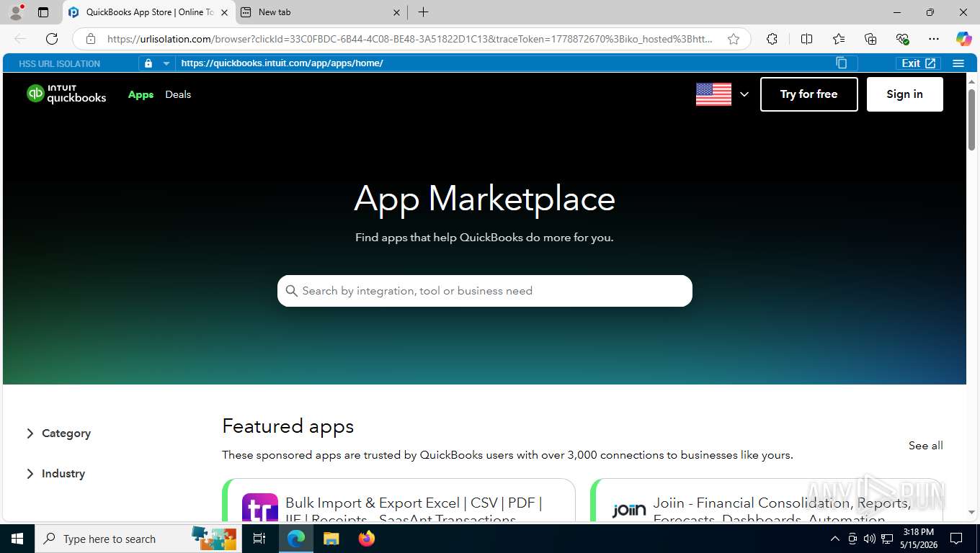Click the Edge address bar URL
The image size is (980, 553).
tap(410, 39)
